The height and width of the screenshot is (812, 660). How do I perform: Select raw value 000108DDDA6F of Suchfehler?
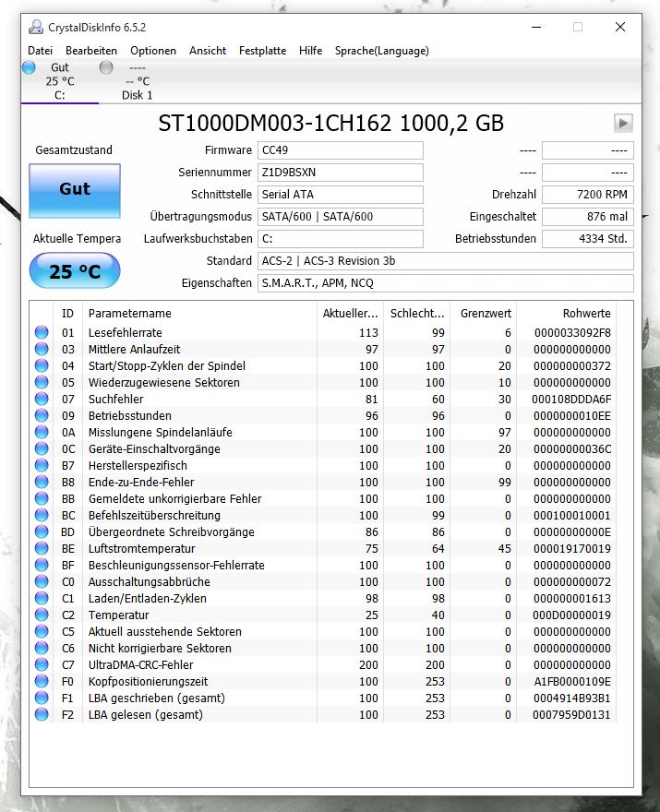point(571,400)
